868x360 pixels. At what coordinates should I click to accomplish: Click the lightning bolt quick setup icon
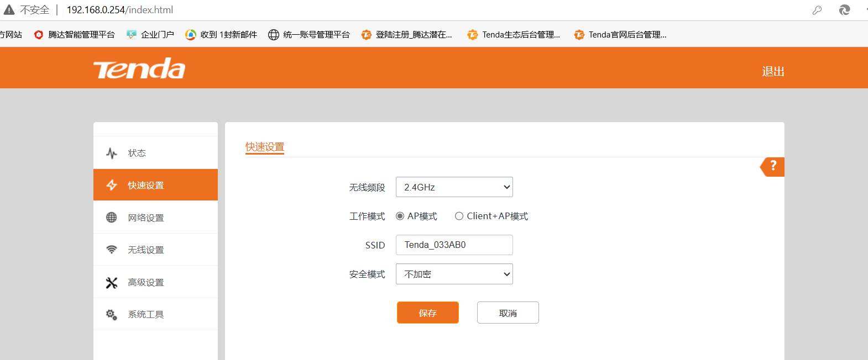(x=112, y=185)
